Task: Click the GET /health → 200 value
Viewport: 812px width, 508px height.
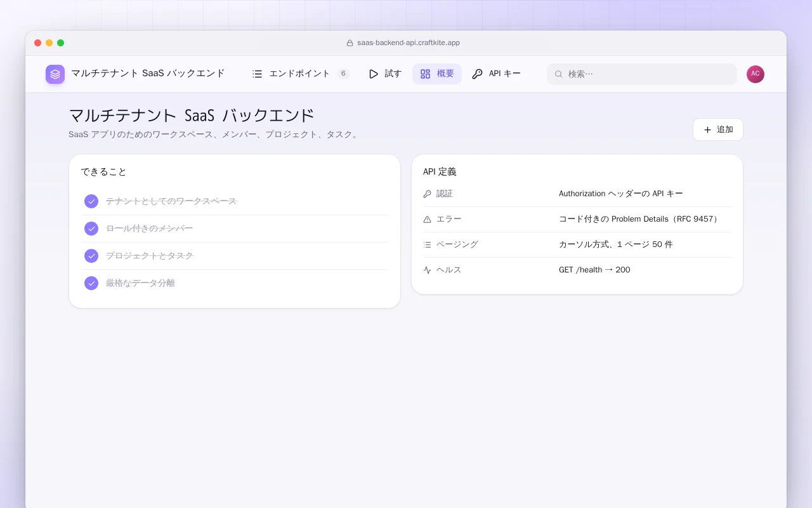Action: coord(594,270)
